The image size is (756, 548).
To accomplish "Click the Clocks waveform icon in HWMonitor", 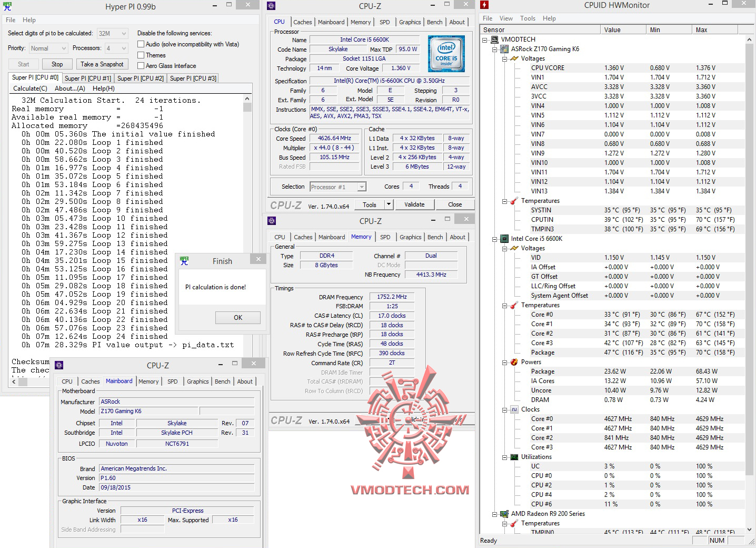I will click(514, 409).
